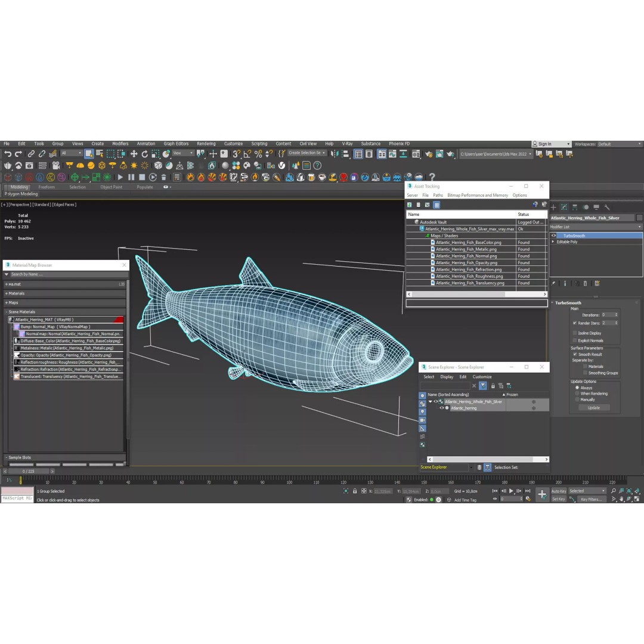The width and height of the screenshot is (644, 644).
Task: Click the teapot primitive icon
Action: pos(8,166)
